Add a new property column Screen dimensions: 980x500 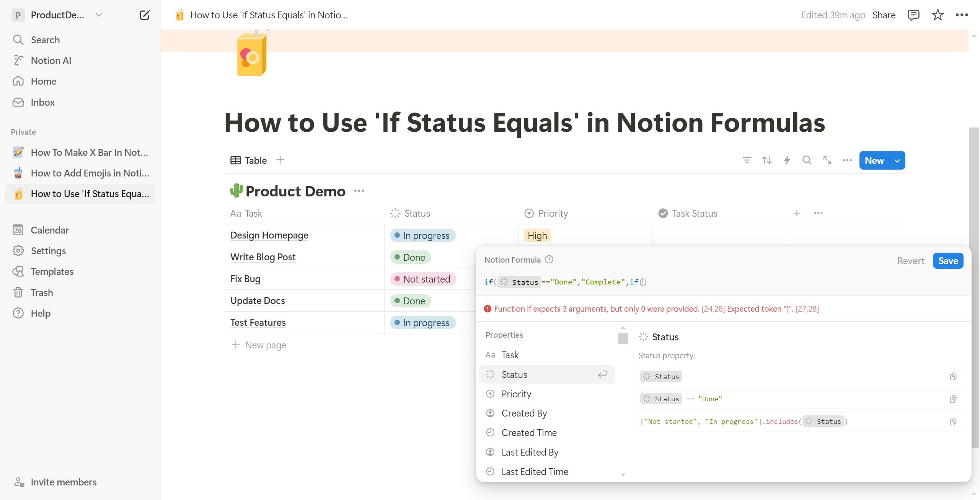797,213
